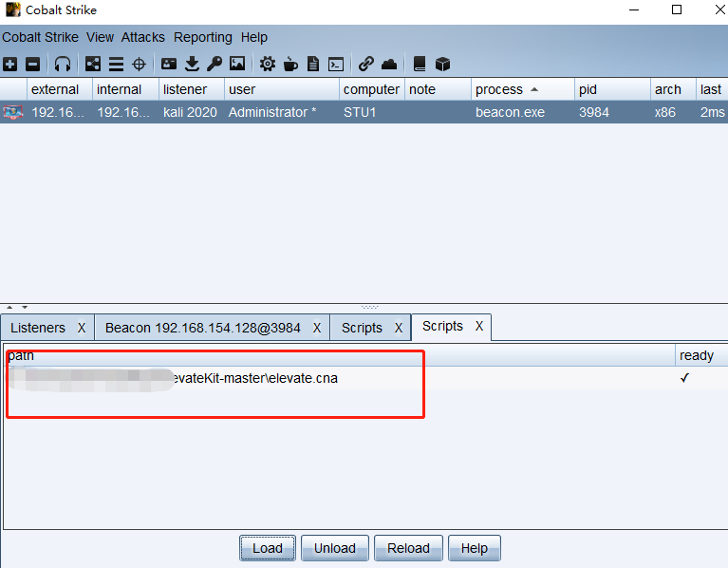Select the kali 2020 listener cell
728x568 pixels.
pyautogui.click(x=190, y=112)
